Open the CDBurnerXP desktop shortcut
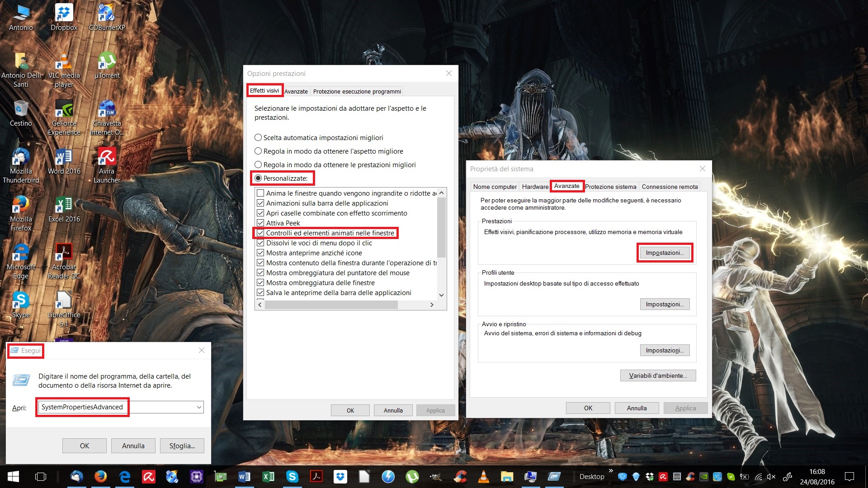Viewport: 868px width, 488px height. click(x=107, y=17)
